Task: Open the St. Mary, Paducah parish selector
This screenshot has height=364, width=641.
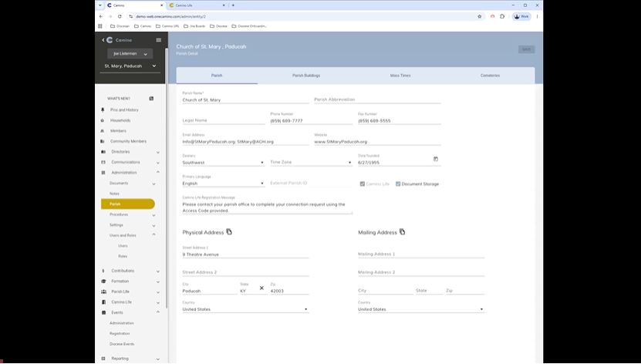Action: coord(130,66)
